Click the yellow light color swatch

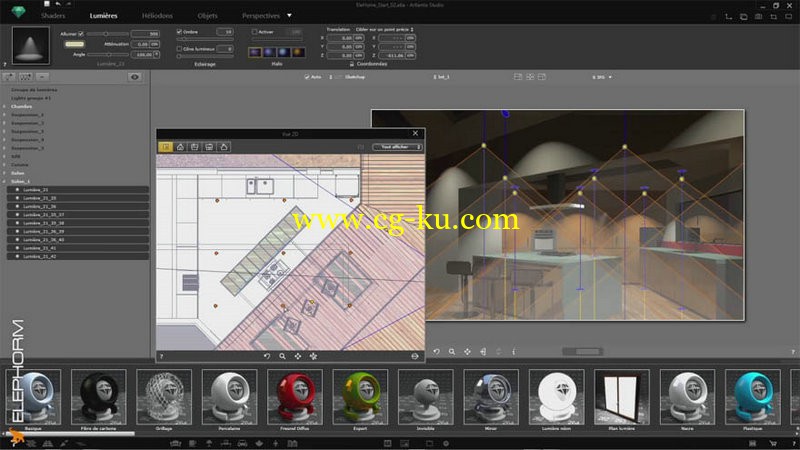click(74, 44)
